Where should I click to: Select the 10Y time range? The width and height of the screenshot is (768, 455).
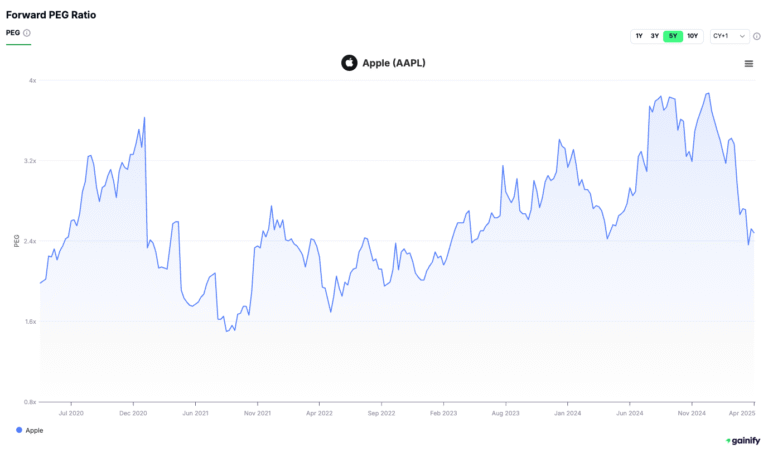[x=692, y=36]
